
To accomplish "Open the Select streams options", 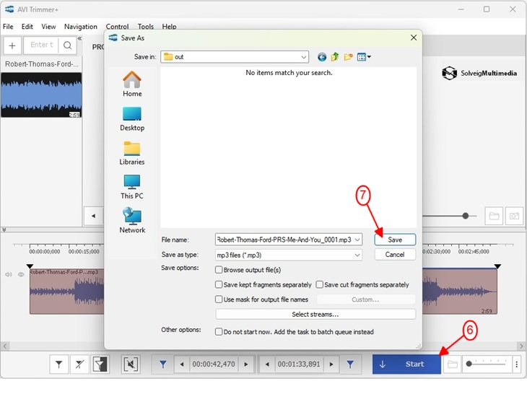I will click(315, 314).
